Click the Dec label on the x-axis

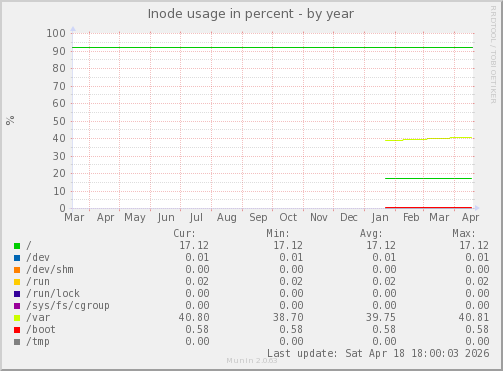(x=349, y=218)
